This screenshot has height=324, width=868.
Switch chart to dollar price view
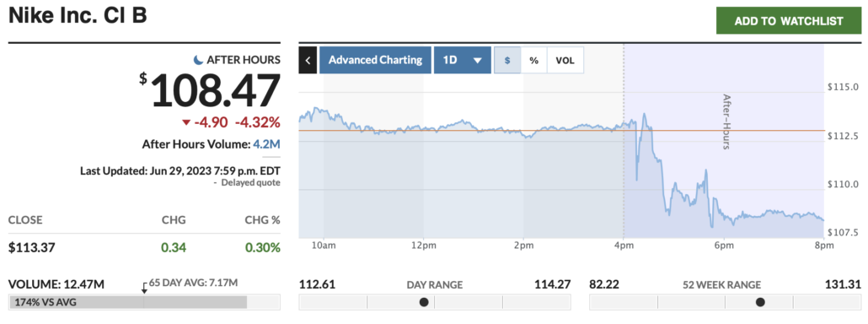[507, 60]
